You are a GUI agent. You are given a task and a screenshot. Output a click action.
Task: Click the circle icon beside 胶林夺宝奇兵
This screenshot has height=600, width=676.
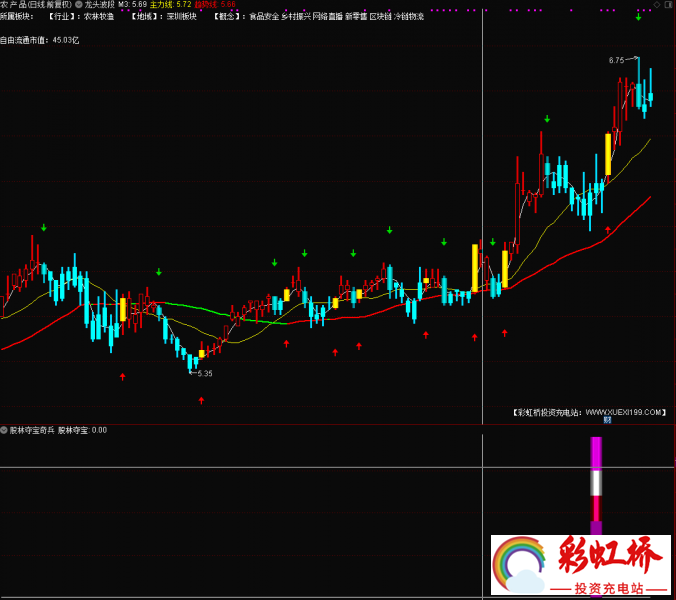click(4, 430)
